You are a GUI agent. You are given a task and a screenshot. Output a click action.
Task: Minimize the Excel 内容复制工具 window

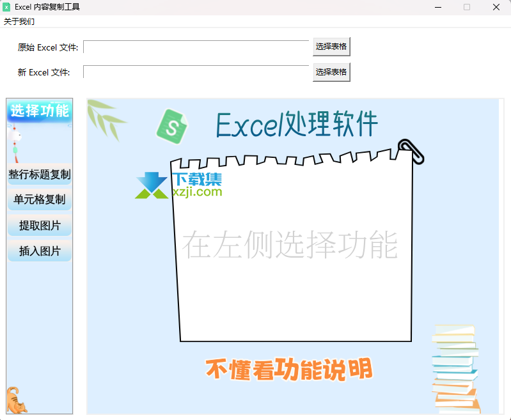(x=438, y=7)
